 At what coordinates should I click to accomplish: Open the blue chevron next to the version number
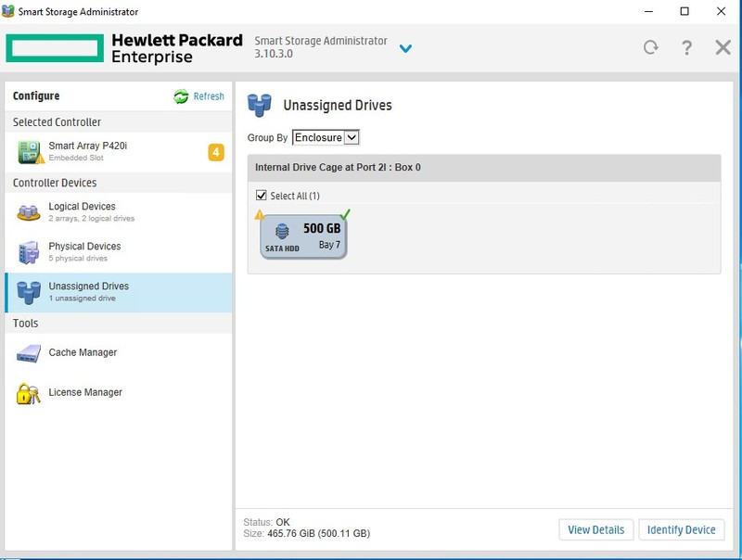(405, 48)
